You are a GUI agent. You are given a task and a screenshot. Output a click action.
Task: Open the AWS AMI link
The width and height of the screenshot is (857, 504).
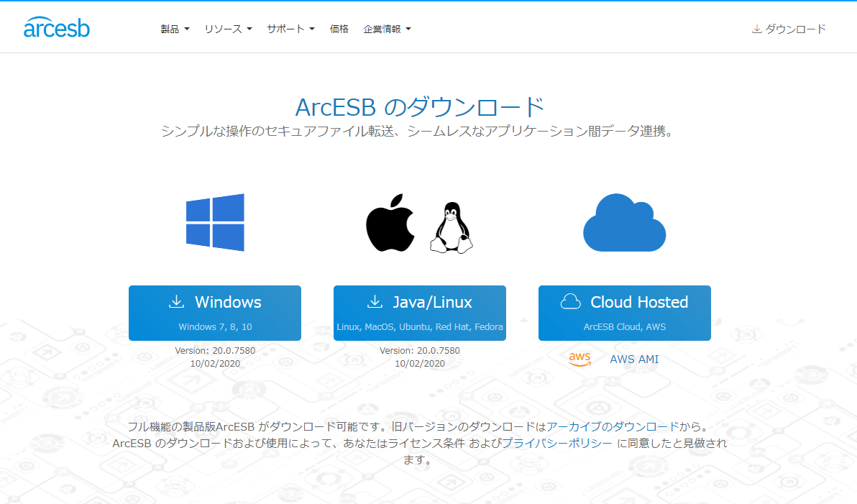(634, 359)
